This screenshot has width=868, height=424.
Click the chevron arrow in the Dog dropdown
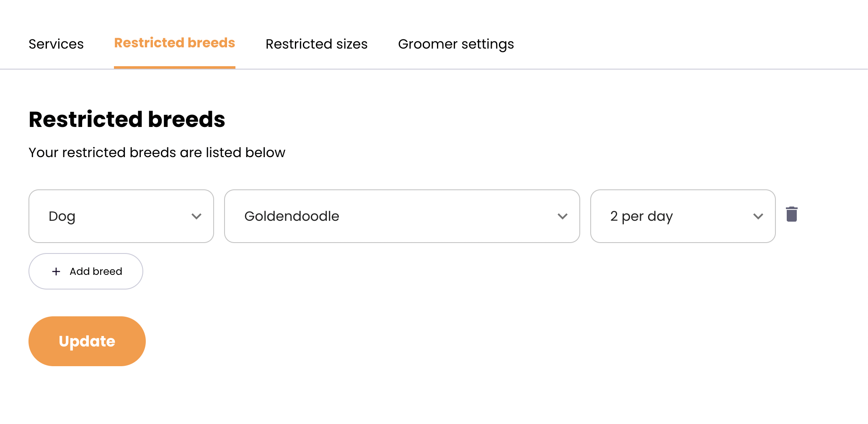[x=196, y=216]
